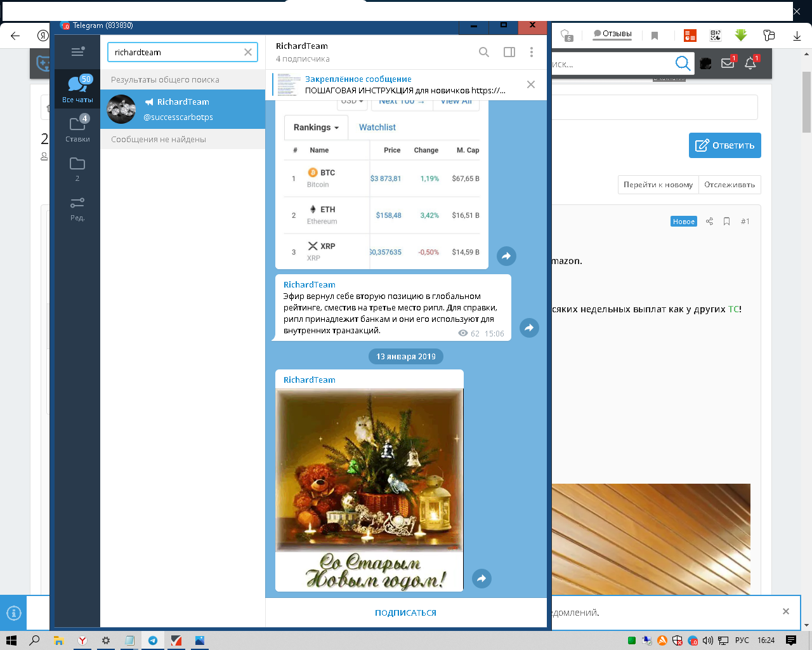Open forum private messages envelope icon
This screenshot has width=812, height=650.
[x=728, y=62]
